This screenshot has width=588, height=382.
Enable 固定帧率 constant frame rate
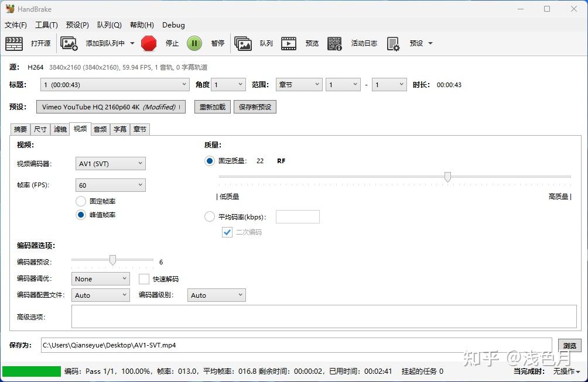[80, 201]
